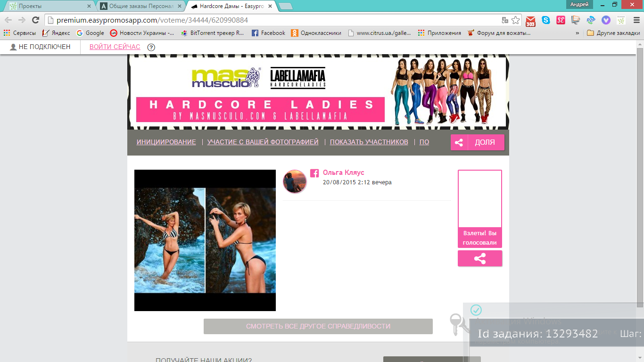The width and height of the screenshot is (644, 362).
Task: Go back to the previous page
Action: click(8, 20)
